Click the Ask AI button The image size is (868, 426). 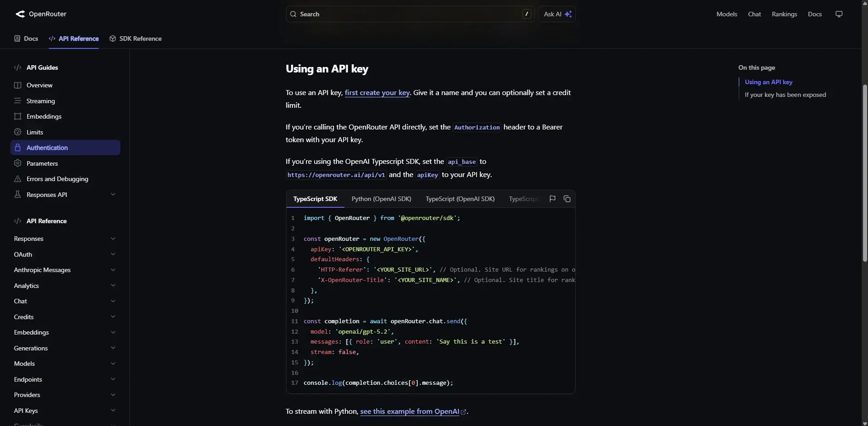coord(557,14)
